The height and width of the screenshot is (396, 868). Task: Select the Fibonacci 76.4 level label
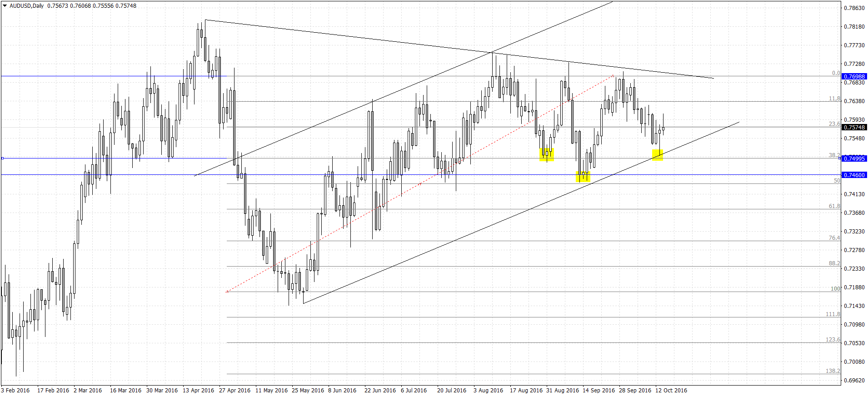[834, 238]
